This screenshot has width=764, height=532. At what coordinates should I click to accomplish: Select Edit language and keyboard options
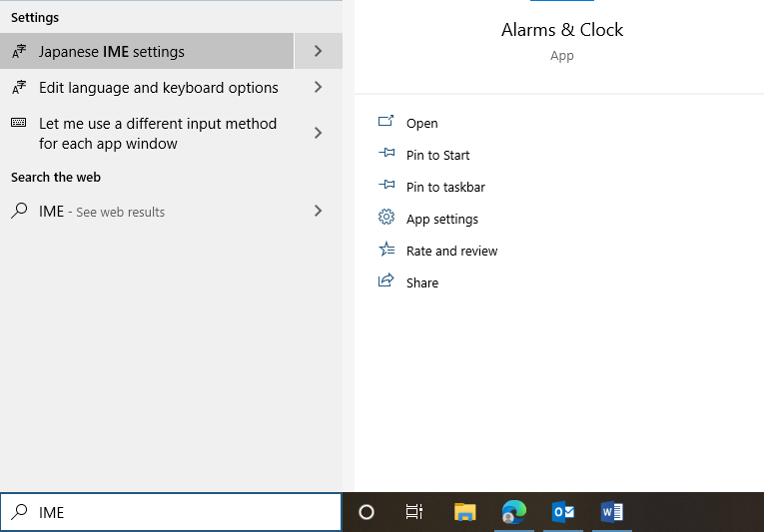pos(158,88)
